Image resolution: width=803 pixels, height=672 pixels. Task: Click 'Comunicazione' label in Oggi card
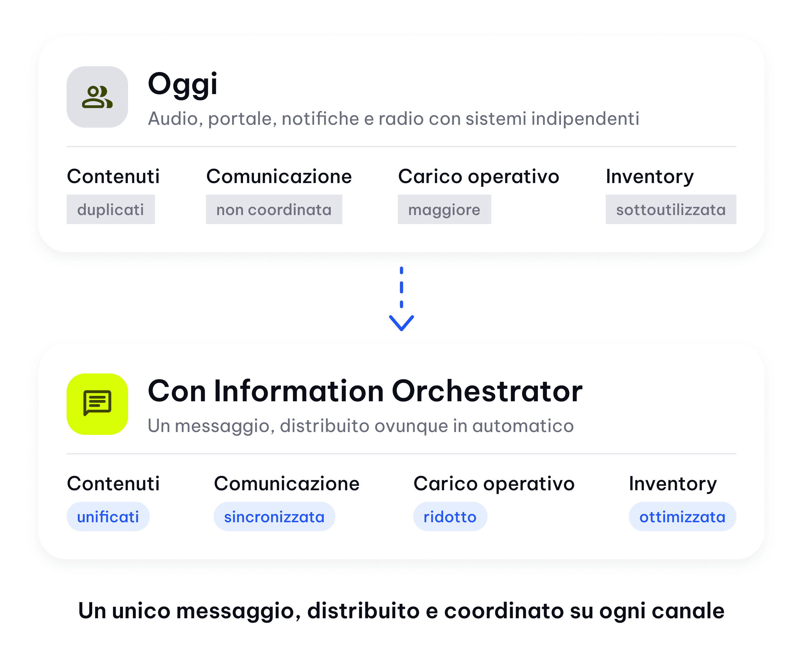tap(279, 176)
